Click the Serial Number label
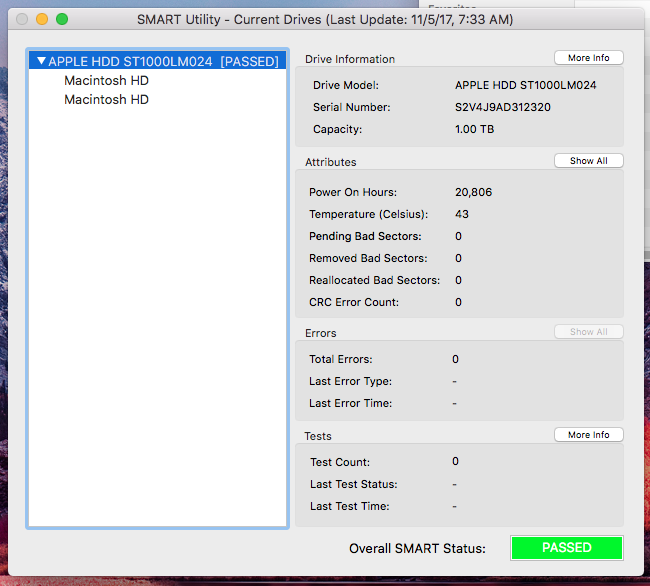The height and width of the screenshot is (586, 650). coord(352,107)
